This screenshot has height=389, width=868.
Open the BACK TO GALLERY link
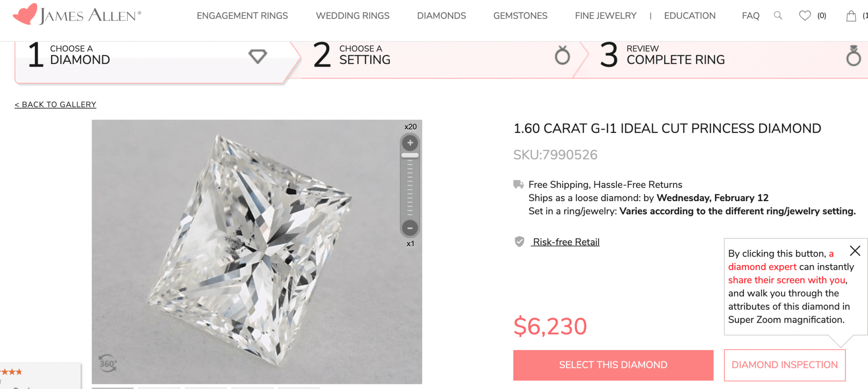coord(55,104)
